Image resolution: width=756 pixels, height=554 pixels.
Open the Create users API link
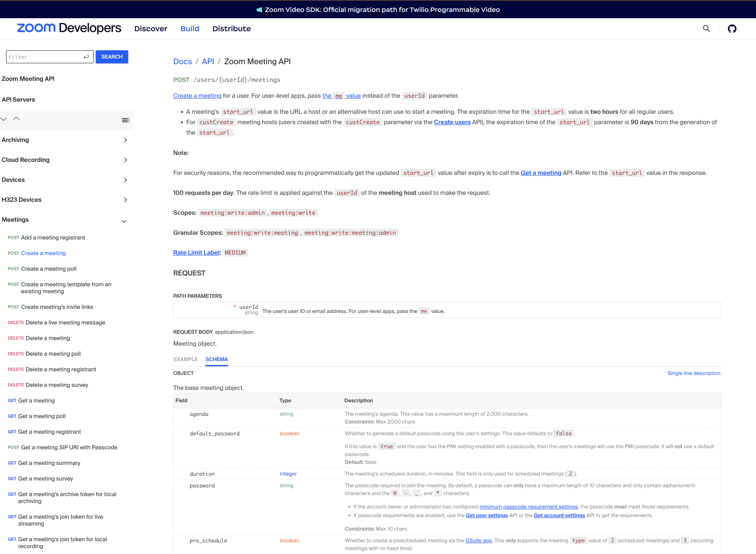pyautogui.click(x=452, y=122)
